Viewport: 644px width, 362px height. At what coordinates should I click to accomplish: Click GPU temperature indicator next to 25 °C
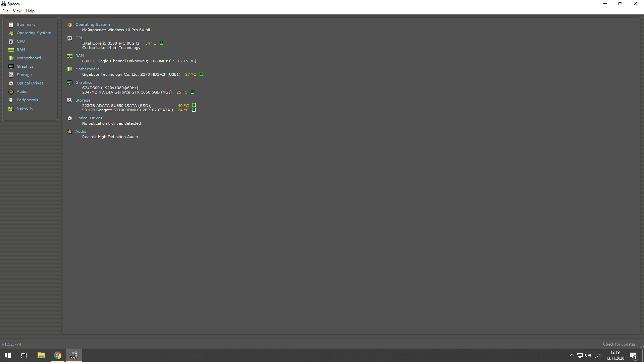tap(193, 92)
